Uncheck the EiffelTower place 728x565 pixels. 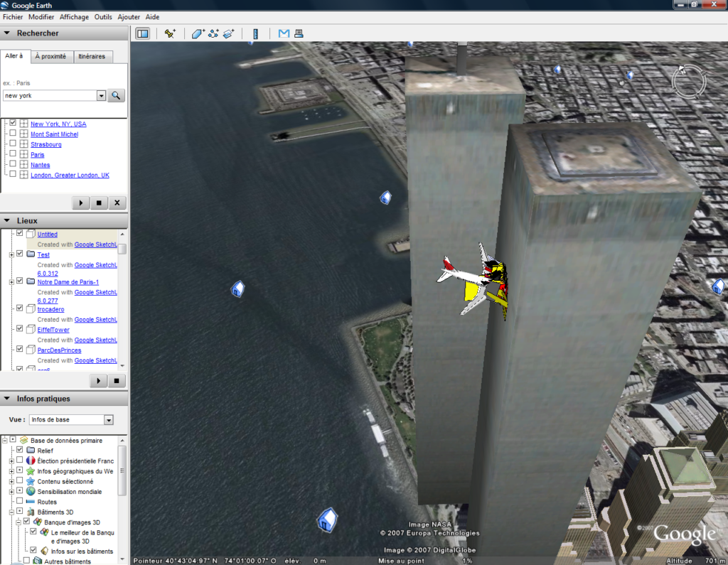(x=19, y=328)
